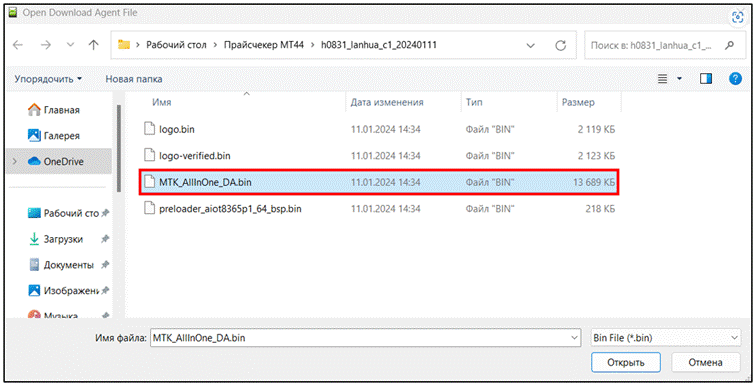Select the Рабочий стол breadcrumb
This screenshot has width=756, height=386.
pyautogui.click(x=176, y=45)
